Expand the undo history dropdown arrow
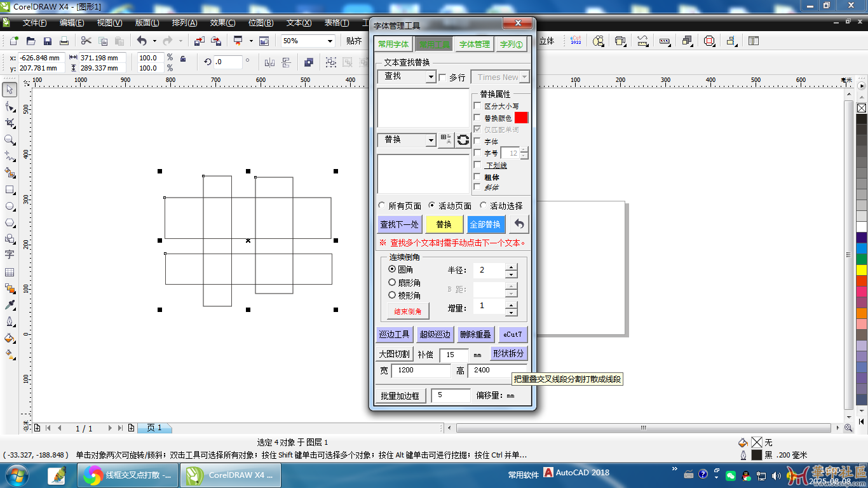The image size is (868, 488). click(155, 41)
